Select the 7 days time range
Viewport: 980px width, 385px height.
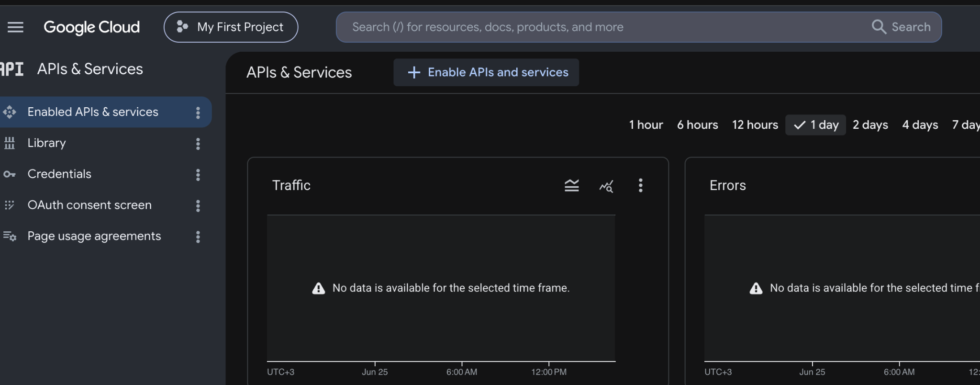tap(966, 125)
